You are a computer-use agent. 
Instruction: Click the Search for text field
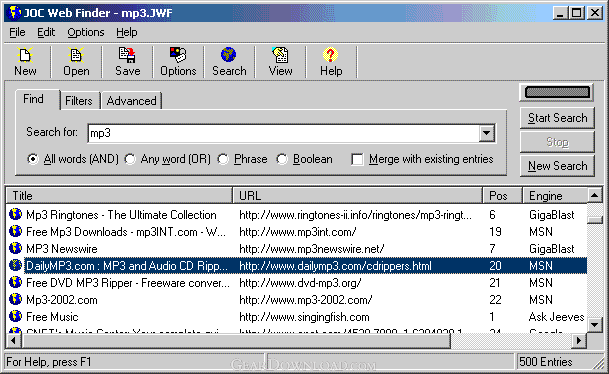(284, 133)
